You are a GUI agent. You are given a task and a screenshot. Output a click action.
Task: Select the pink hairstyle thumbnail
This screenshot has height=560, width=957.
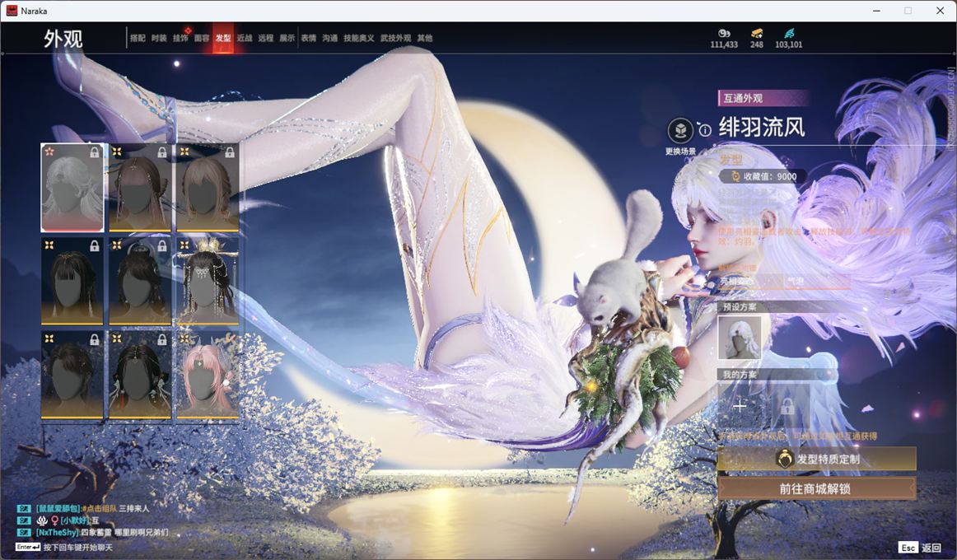(208, 375)
